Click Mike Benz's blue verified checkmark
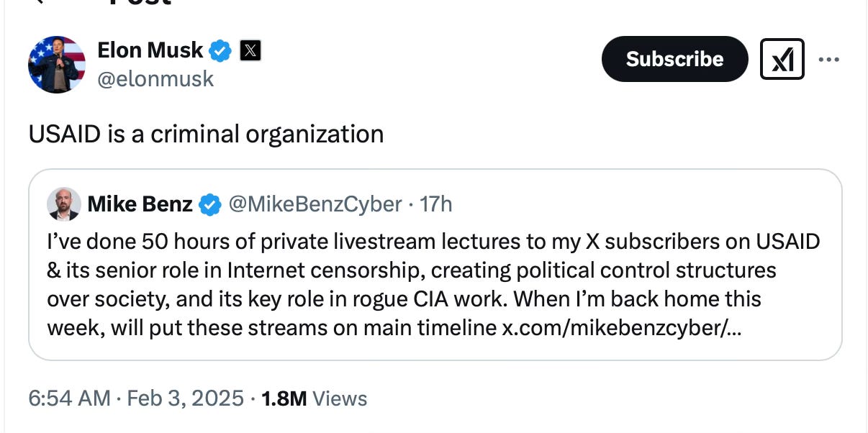 (209, 205)
